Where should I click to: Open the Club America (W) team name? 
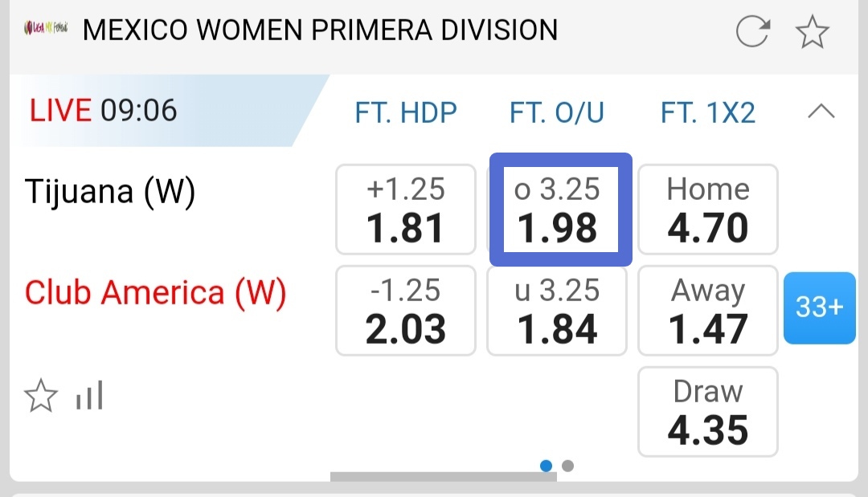coord(156,294)
